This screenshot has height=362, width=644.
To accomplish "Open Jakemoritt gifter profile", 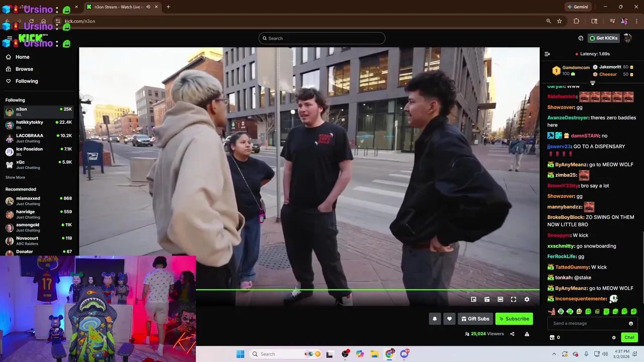I will pos(610,67).
